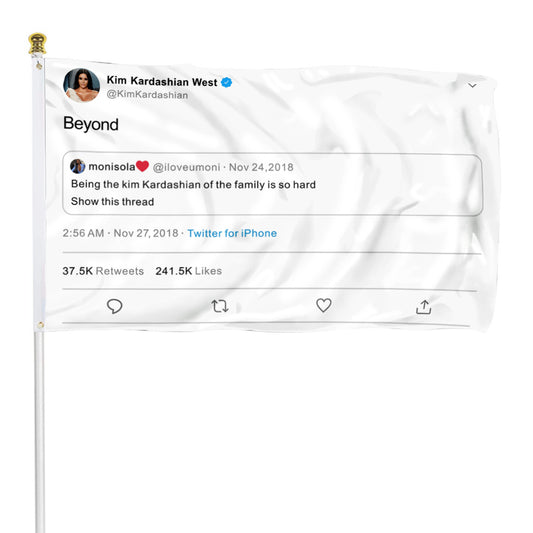Click the 2:56 AM Nov 27, 2018 timestamp

[120, 233]
